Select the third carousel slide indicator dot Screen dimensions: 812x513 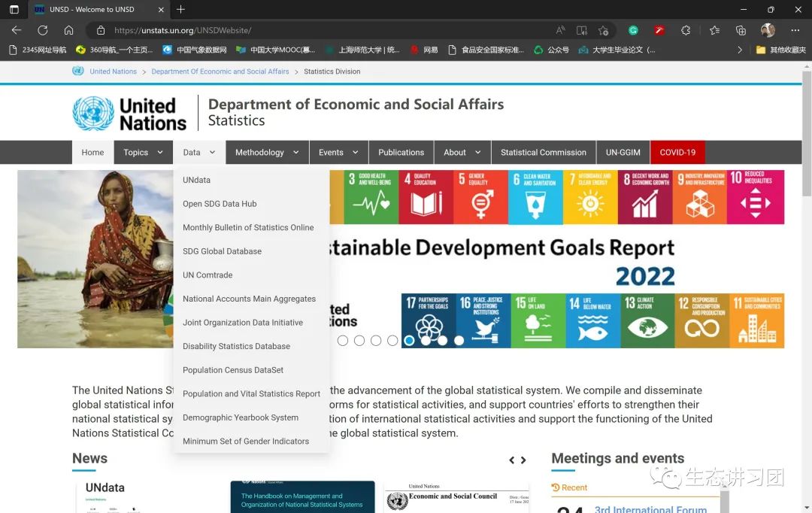[376, 341]
